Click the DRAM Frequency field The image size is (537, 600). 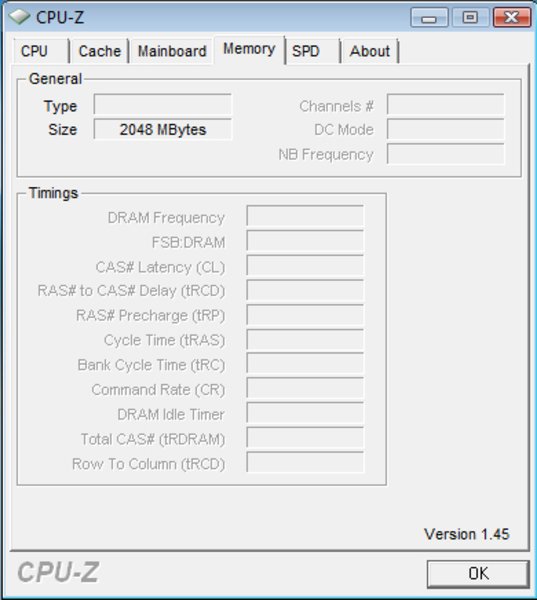coord(305,216)
